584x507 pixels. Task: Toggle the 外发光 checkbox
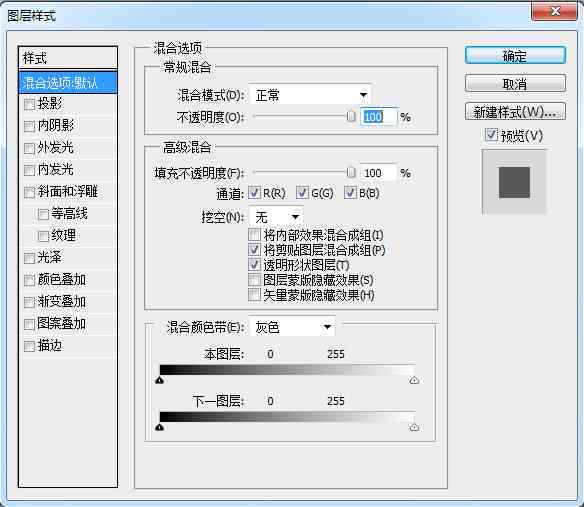tap(29, 148)
